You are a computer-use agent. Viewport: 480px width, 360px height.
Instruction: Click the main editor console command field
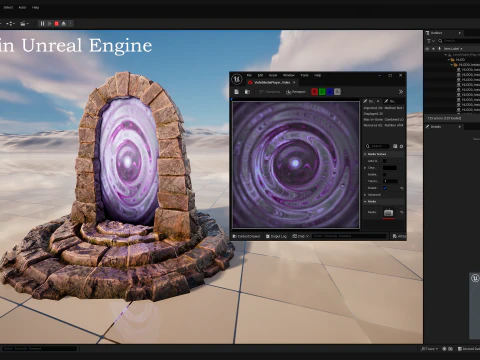[x=39, y=349]
